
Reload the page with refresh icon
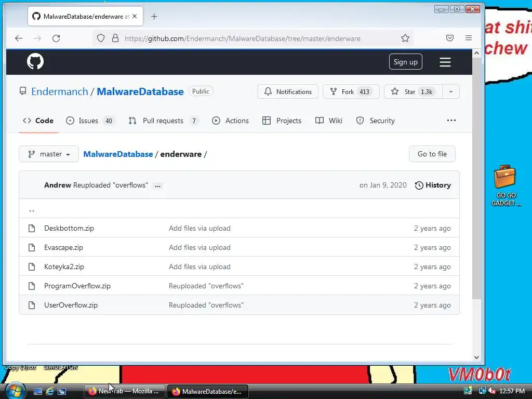click(56, 38)
